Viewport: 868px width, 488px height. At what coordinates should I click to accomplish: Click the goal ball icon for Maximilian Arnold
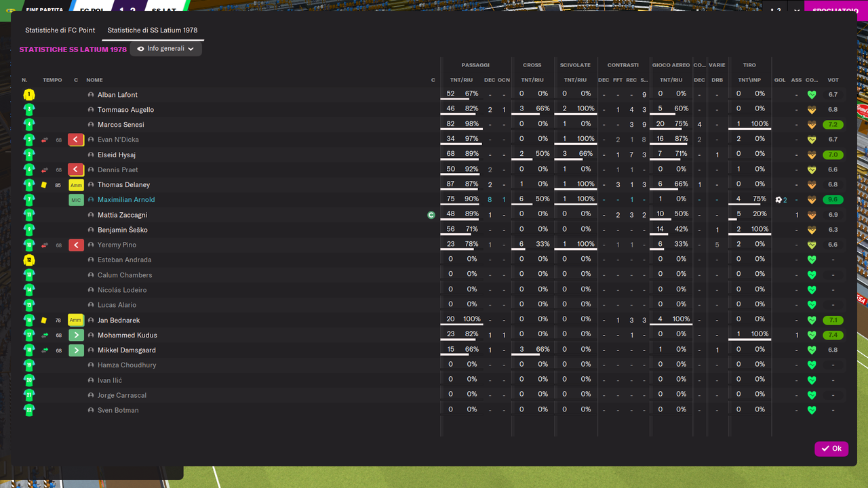coord(779,200)
